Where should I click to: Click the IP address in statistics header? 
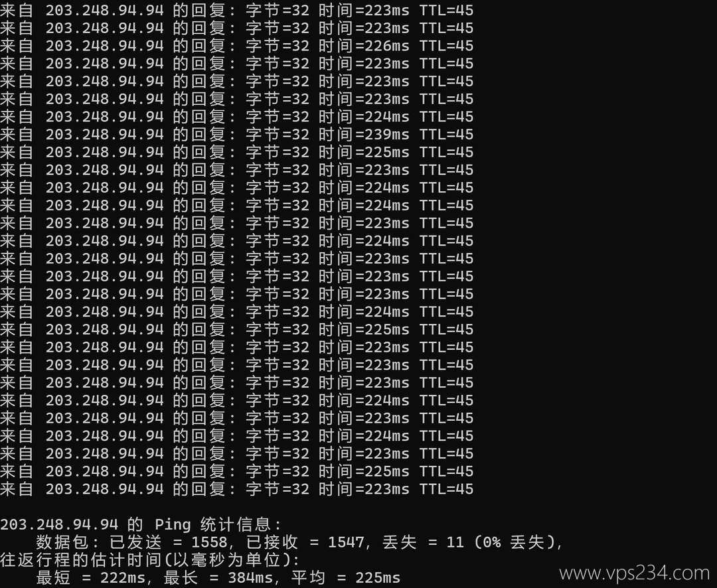[59, 524]
